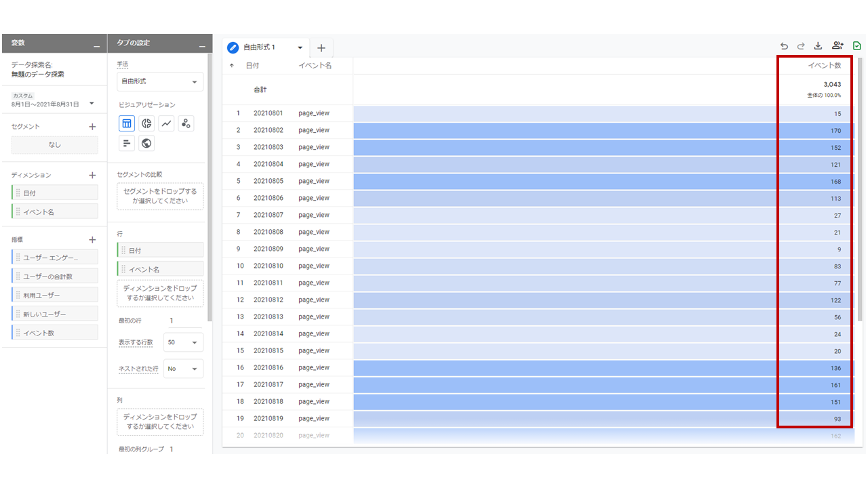Image resolution: width=868 pixels, height=488 pixels.
Task: Share the exploration with users
Action: coord(837,46)
